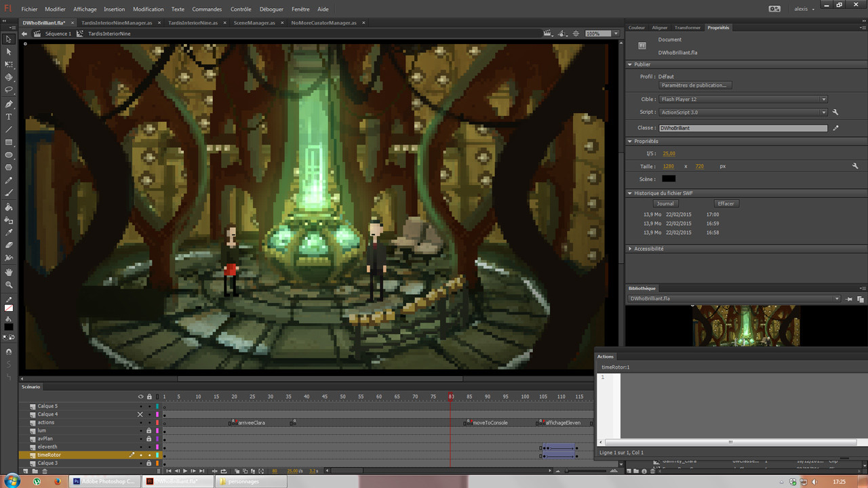Switch to the Transformer panel tab
The height and width of the screenshot is (488, 868).
(x=687, y=28)
